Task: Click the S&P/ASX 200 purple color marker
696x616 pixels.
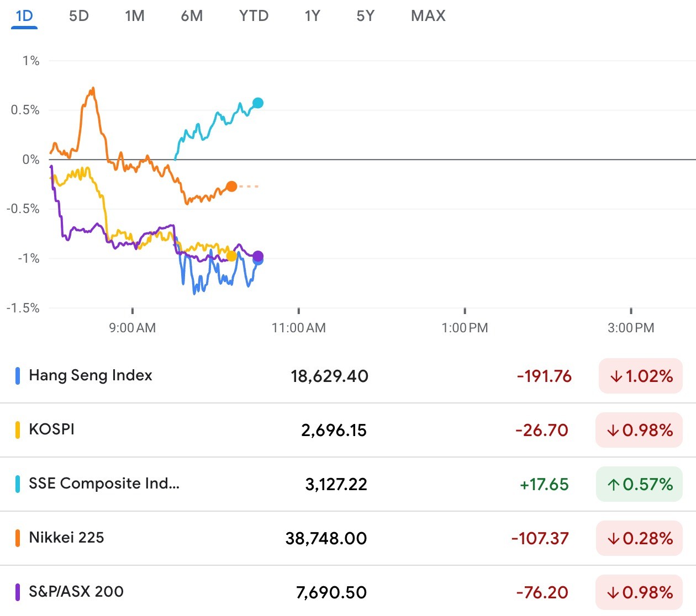Action: coord(18,592)
